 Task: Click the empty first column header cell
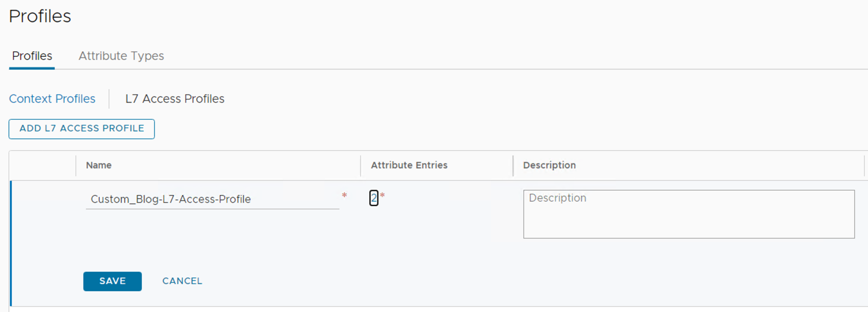pyautogui.click(x=42, y=165)
